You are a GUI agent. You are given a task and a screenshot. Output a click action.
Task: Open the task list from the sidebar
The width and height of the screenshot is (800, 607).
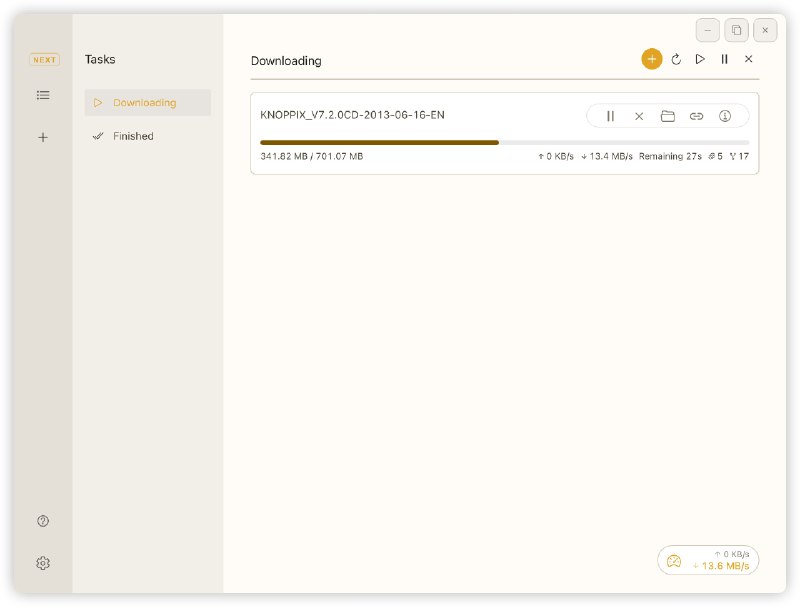[43, 95]
